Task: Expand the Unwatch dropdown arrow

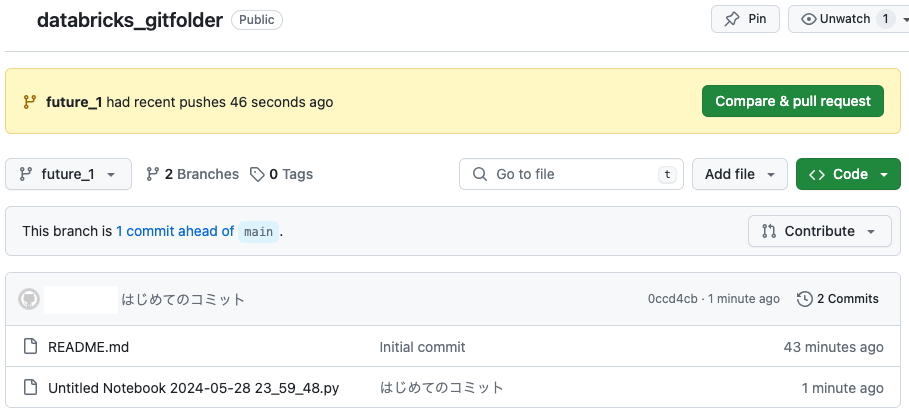Action: (905, 19)
